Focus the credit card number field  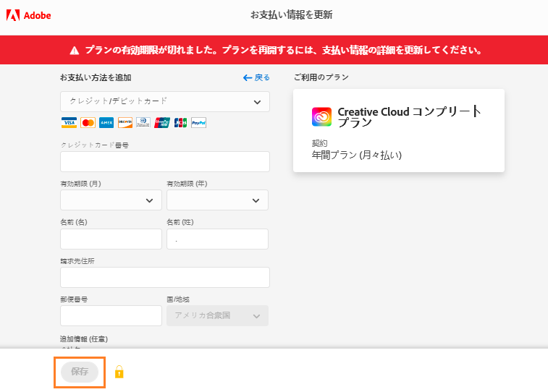[x=165, y=161]
